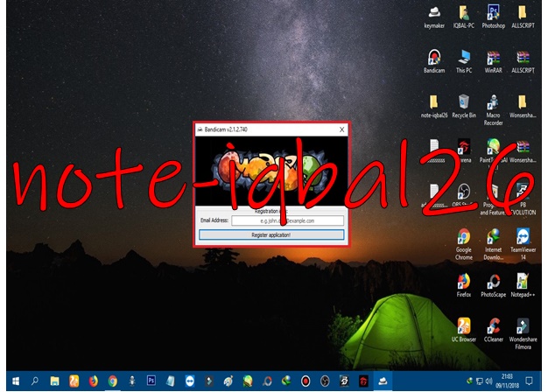Select the UC Browser desktop shortcut
This screenshot has width=548, height=392.
(x=464, y=330)
